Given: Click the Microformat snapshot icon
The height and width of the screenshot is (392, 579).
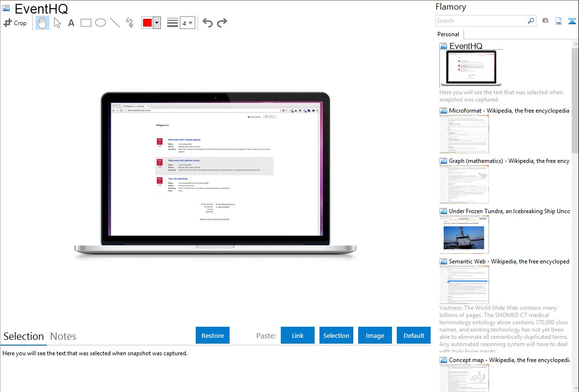Looking at the screenshot, I should [x=443, y=111].
